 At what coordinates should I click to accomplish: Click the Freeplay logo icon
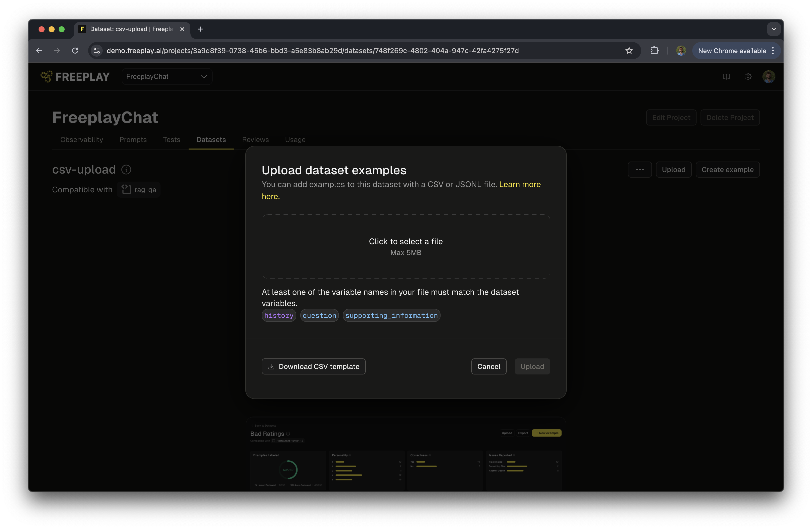point(46,76)
